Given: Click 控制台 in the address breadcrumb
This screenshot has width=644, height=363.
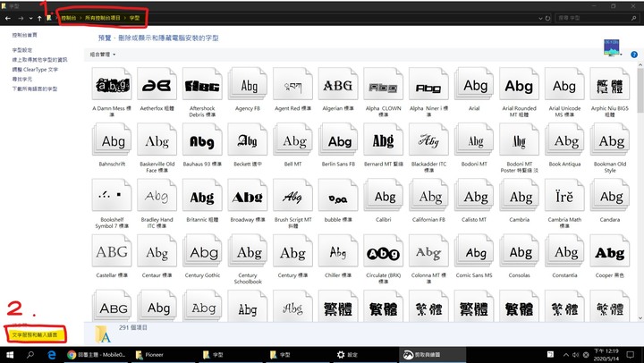Looking at the screenshot, I should pos(69,18).
